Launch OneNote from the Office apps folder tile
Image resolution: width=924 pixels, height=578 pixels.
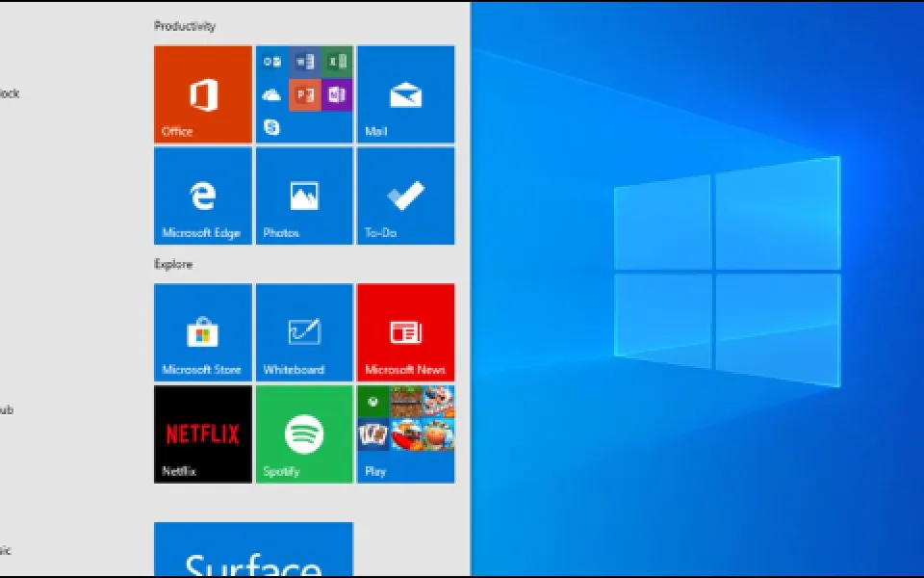pyautogui.click(x=337, y=94)
